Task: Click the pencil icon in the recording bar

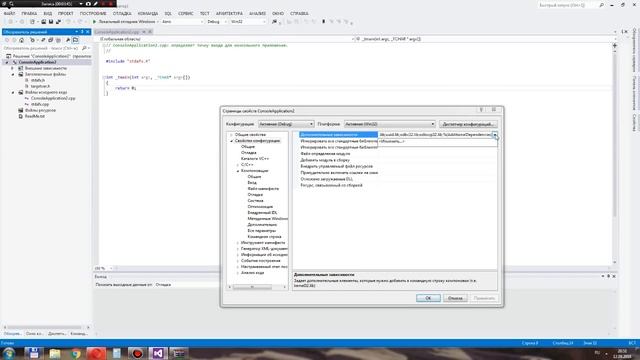Action: click(96, 4)
